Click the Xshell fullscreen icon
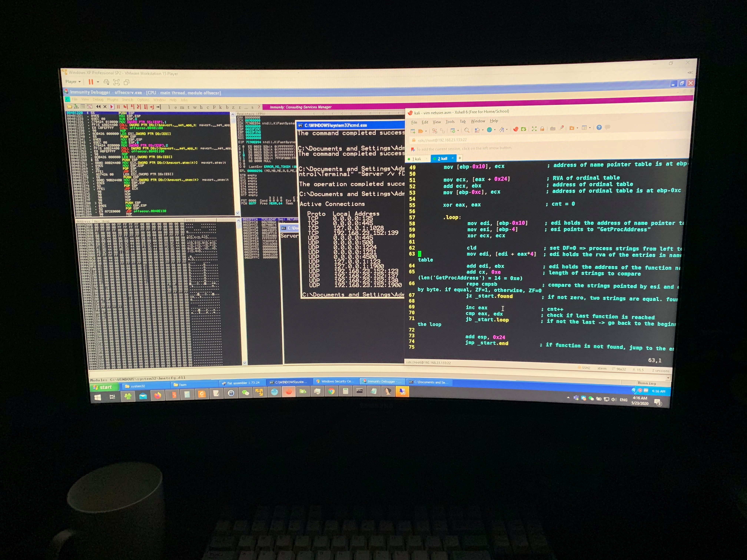The height and width of the screenshot is (560, 747). click(534, 129)
